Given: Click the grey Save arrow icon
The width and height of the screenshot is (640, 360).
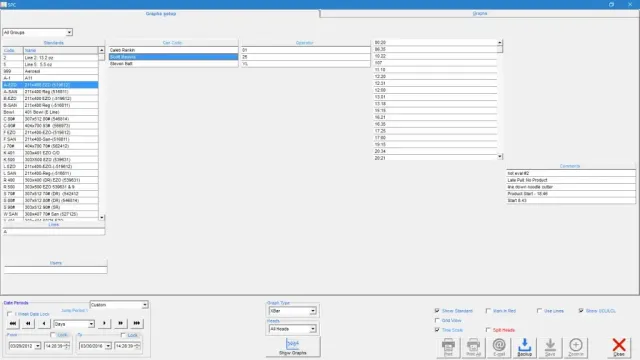Looking at the screenshot, I should (550, 347).
